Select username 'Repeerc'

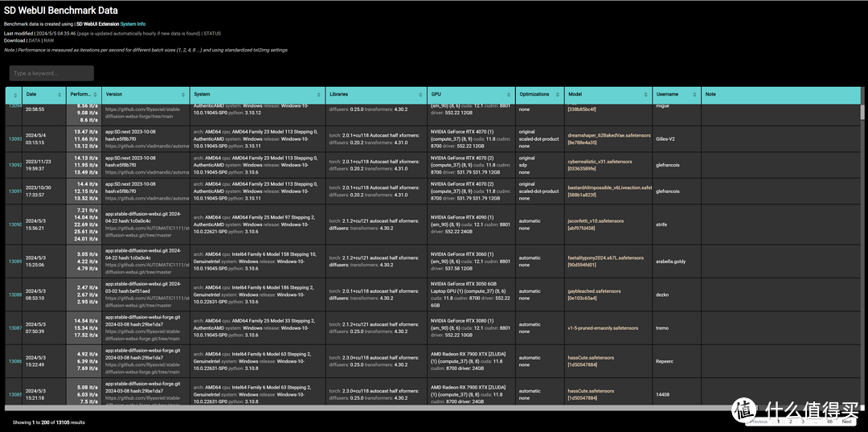(663, 361)
